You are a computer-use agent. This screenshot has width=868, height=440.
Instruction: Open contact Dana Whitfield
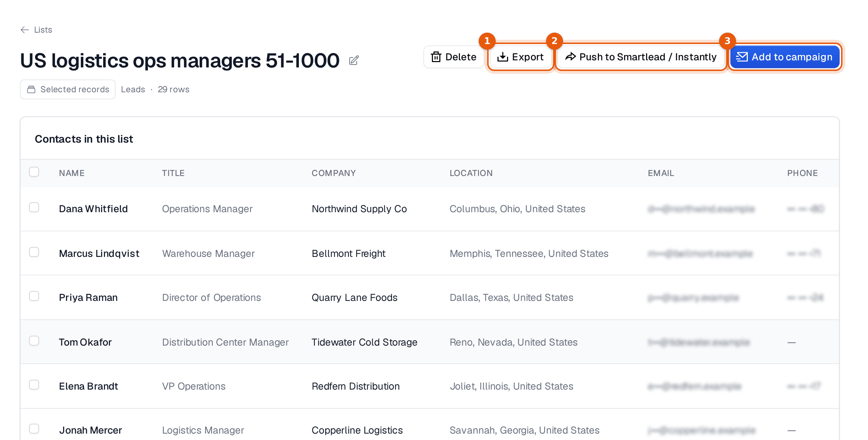(93, 209)
